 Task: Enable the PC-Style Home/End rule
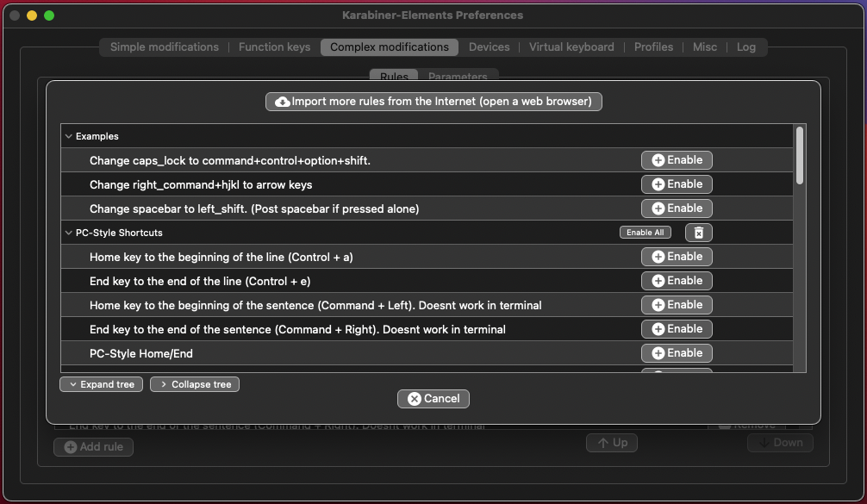pos(677,353)
